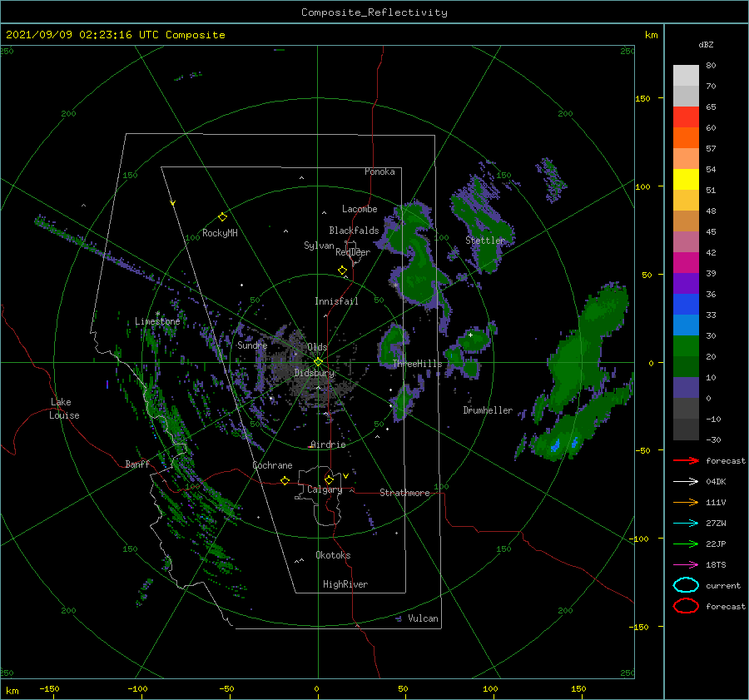This screenshot has height=700, width=749.
Task: Click the Drumheller city label
Action: [488, 410]
